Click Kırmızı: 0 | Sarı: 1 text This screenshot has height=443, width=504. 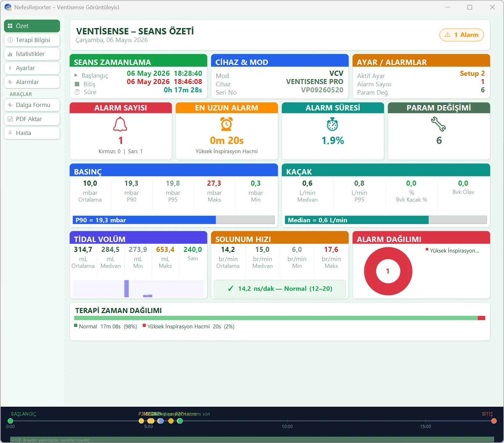pos(120,151)
